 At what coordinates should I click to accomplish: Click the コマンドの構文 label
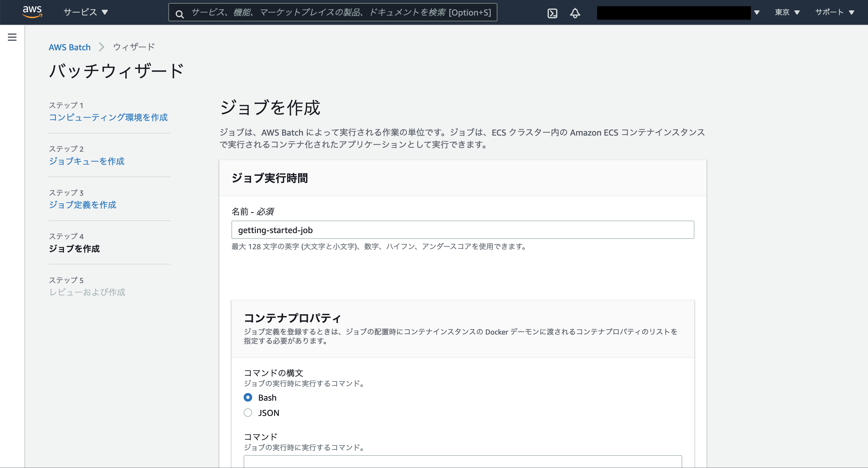tap(273, 373)
